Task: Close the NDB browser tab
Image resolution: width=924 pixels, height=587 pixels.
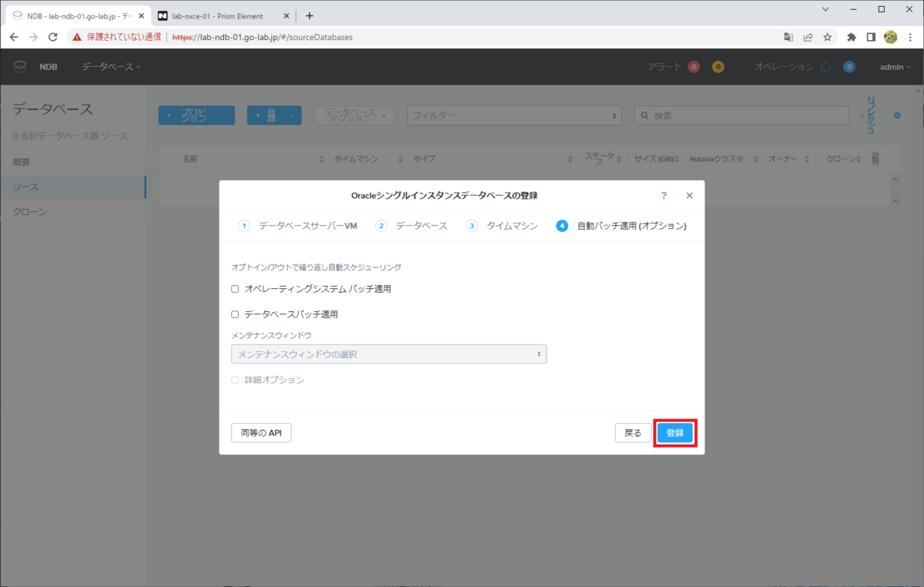Action: pyautogui.click(x=140, y=15)
